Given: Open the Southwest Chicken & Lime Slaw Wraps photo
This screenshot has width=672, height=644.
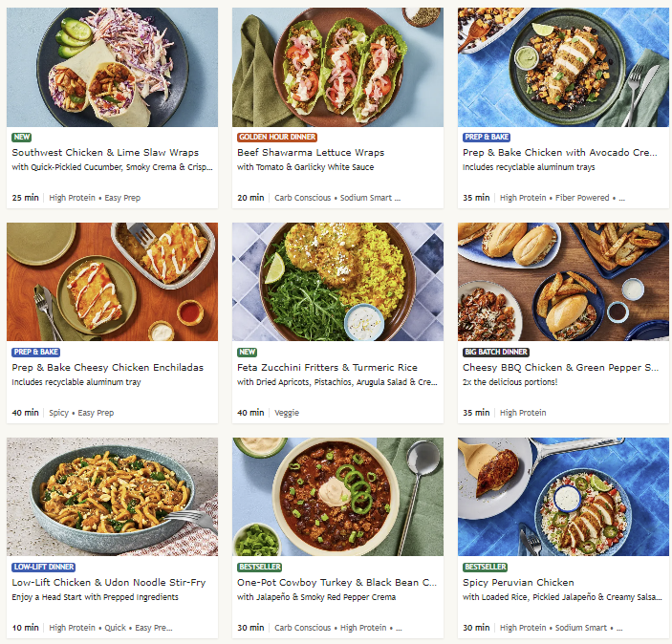Looking at the screenshot, I should pyautogui.click(x=112, y=67).
